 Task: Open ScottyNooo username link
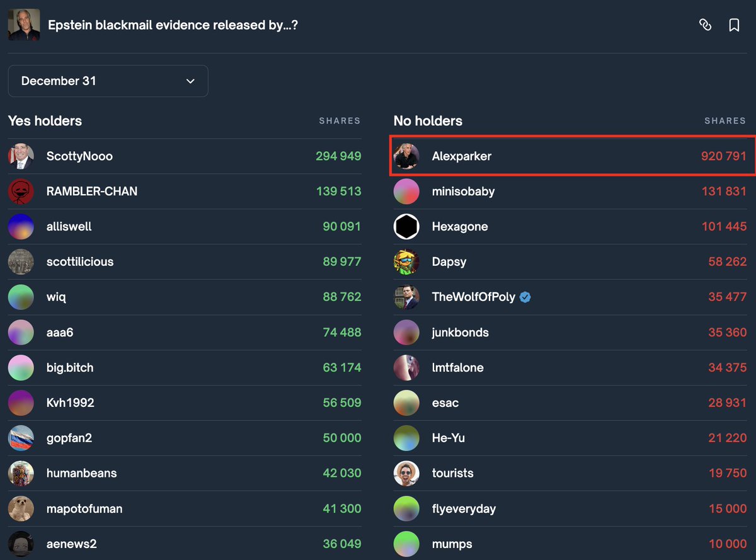pos(79,156)
